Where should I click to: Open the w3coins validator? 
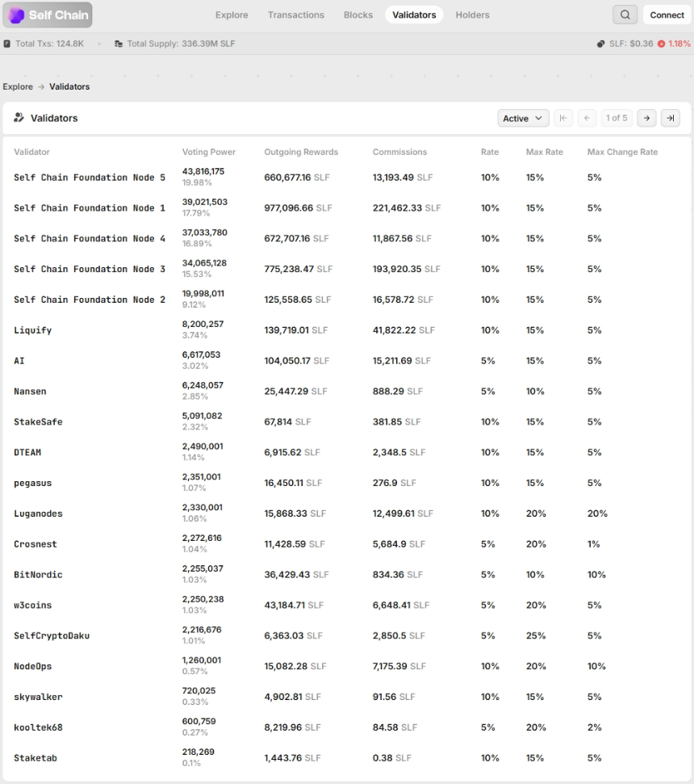coord(33,605)
